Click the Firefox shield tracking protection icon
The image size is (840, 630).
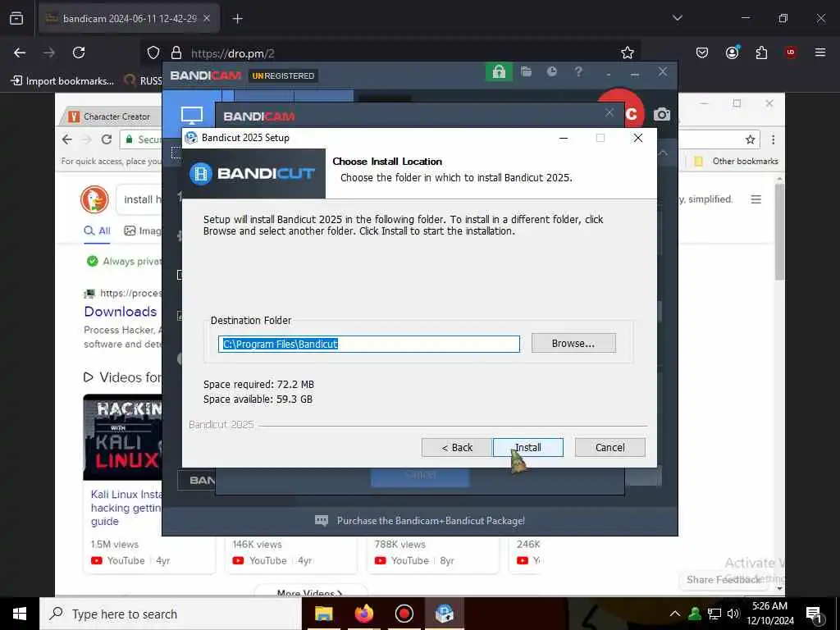[153, 52]
